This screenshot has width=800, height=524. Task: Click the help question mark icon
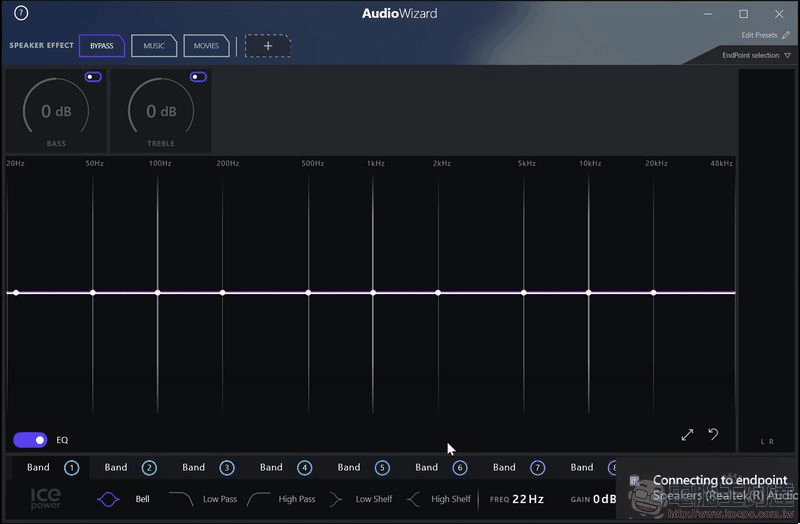(21, 14)
